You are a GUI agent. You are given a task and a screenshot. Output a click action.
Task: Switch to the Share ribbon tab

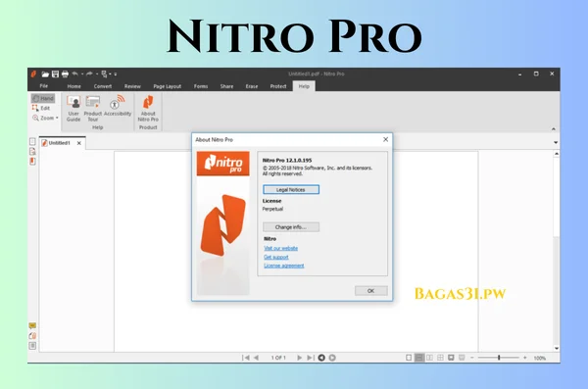[227, 86]
